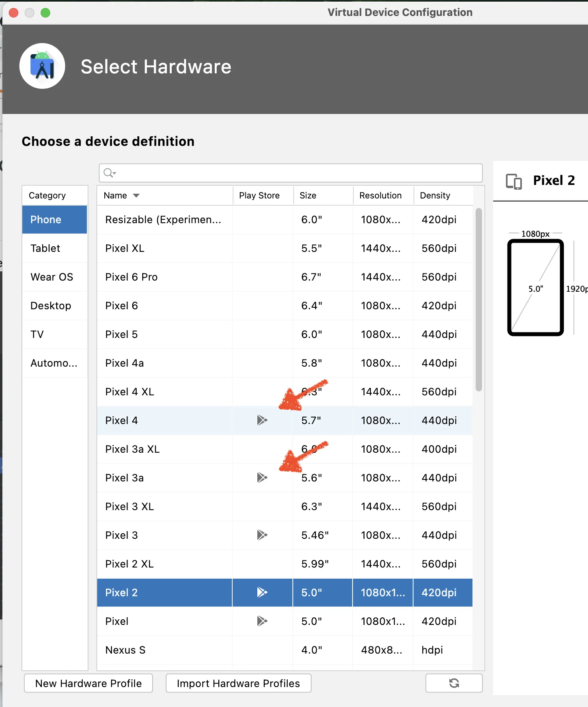The image size is (588, 707).
Task: Select the Pixel 3a XL device row
Action: (285, 449)
